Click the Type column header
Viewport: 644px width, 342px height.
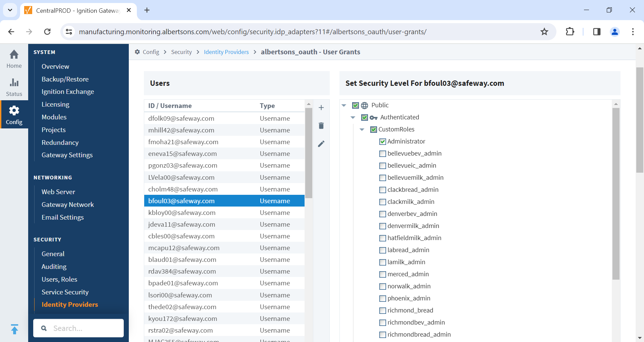[267, 106]
